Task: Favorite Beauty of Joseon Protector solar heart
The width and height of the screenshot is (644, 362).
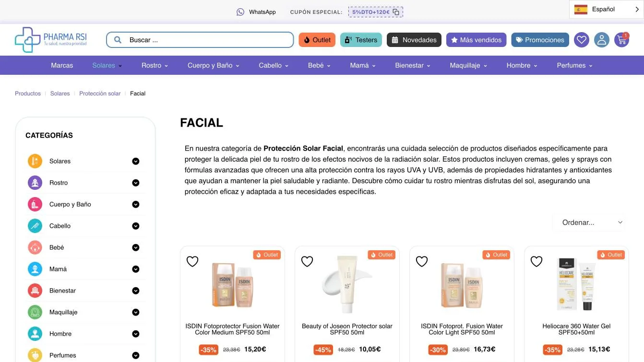Action: [x=307, y=261]
